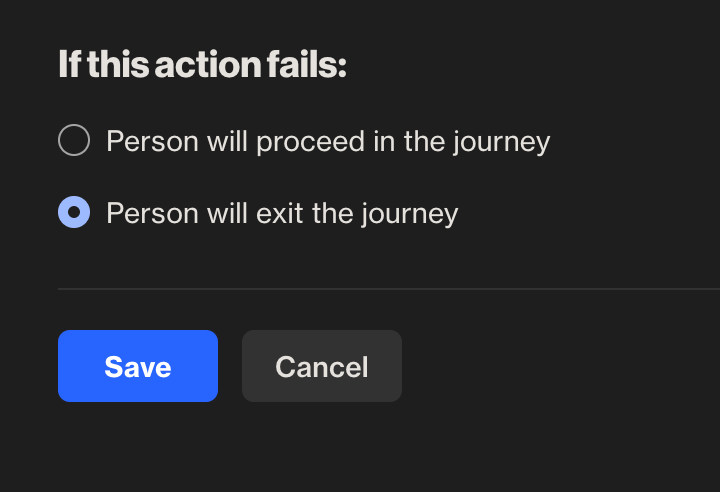Choose the proceed in journey option circle
The height and width of the screenshot is (492, 720).
74,141
